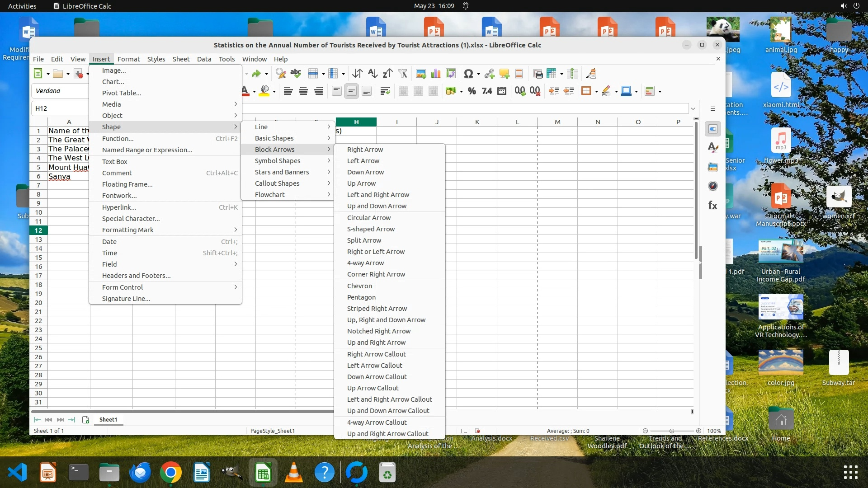Viewport: 868px width, 488px height.
Task: Select Circular Arrow from Block Arrows
Action: (x=368, y=218)
